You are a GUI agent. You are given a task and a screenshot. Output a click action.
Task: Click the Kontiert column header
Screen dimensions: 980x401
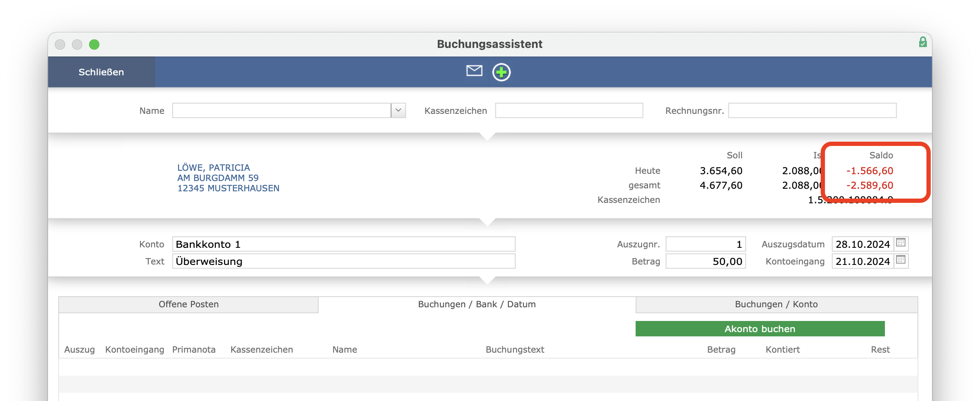pyautogui.click(x=783, y=350)
